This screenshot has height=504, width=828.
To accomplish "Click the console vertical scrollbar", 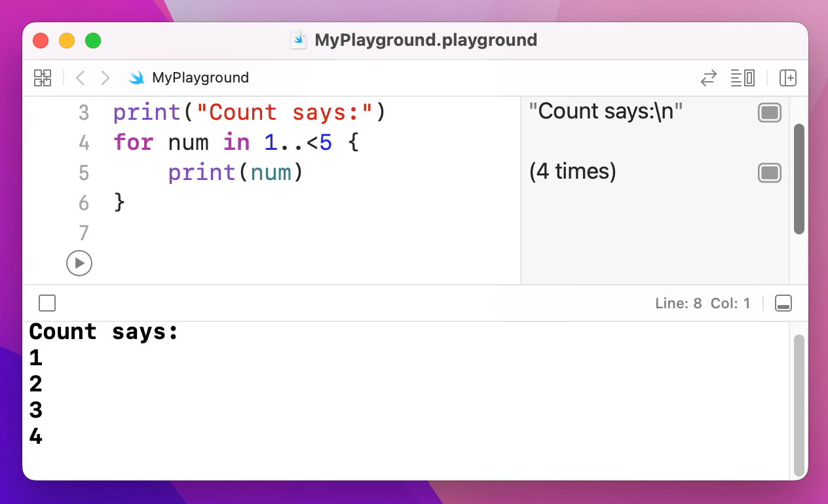I will (x=798, y=405).
